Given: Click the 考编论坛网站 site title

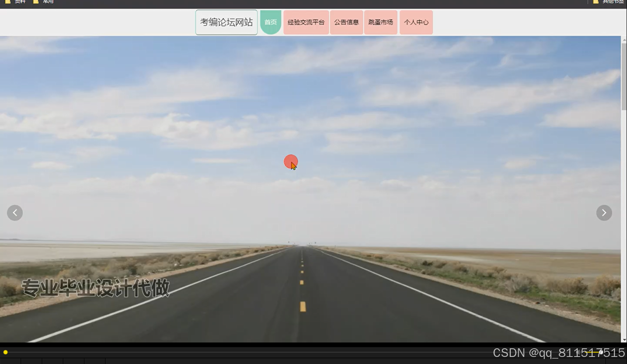Looking at the screenshot, I should coord(226,22).
